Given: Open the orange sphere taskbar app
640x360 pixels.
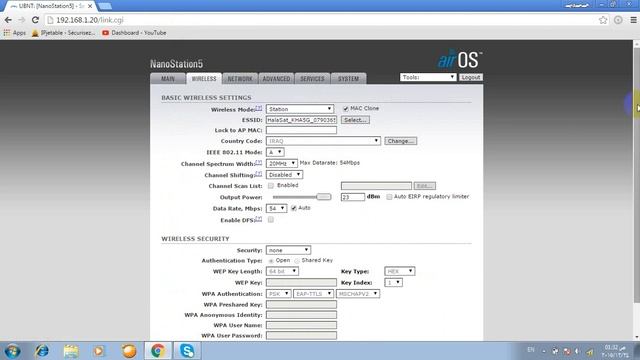Looking at the screenshot, I should [x=129, y=351].
